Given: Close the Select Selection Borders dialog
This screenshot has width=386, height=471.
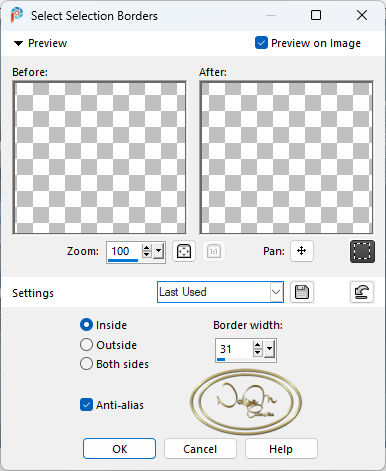Looking at the screenshot, I should [x=362, y=15].
